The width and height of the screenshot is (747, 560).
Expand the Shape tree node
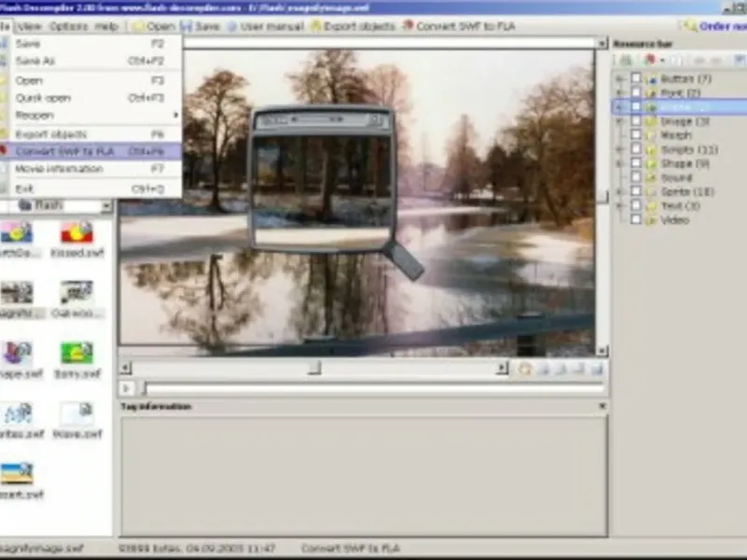(619, 163)
